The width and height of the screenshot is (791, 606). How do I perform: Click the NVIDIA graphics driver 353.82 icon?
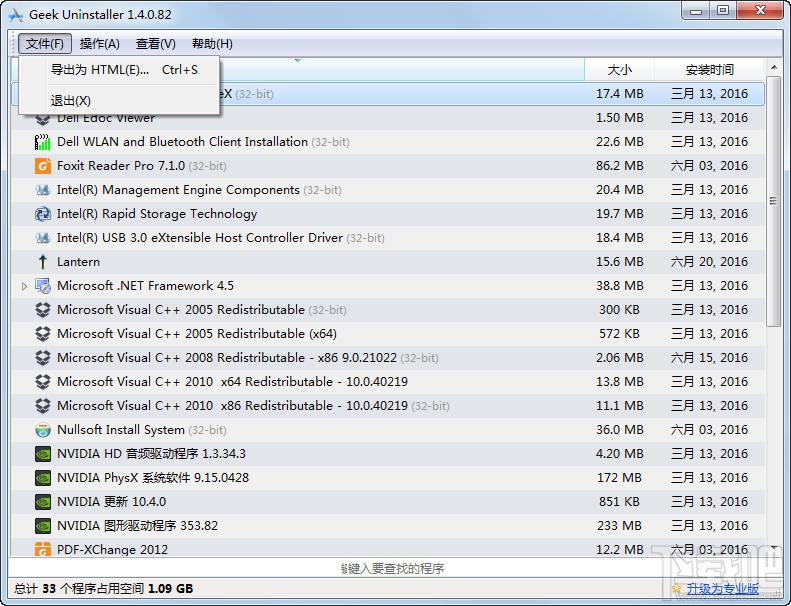(43, 526)
